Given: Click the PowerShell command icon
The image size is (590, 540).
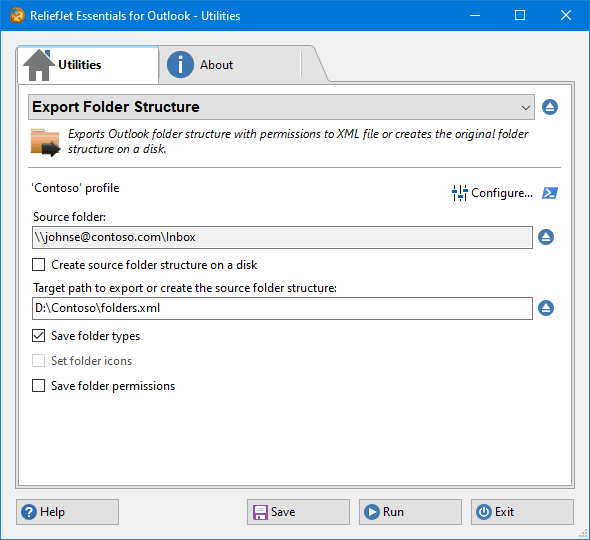Looking at the screenshot, I should pyautogui.click(x=550, y=193).
